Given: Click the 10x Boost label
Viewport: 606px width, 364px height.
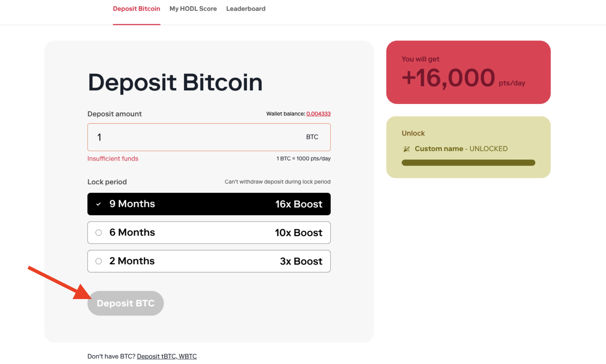Looking at the screenshot, I should pyautogui.click(x=298, y=233).
